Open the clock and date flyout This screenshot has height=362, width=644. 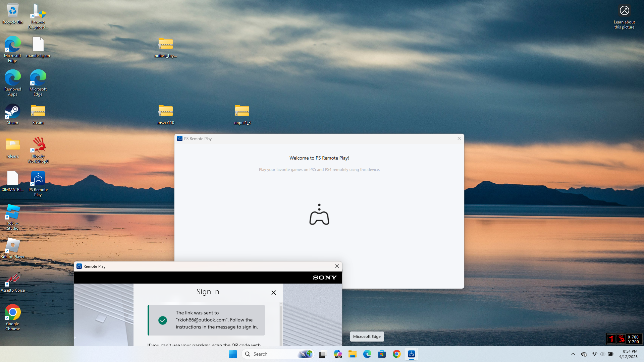point(628,354)
